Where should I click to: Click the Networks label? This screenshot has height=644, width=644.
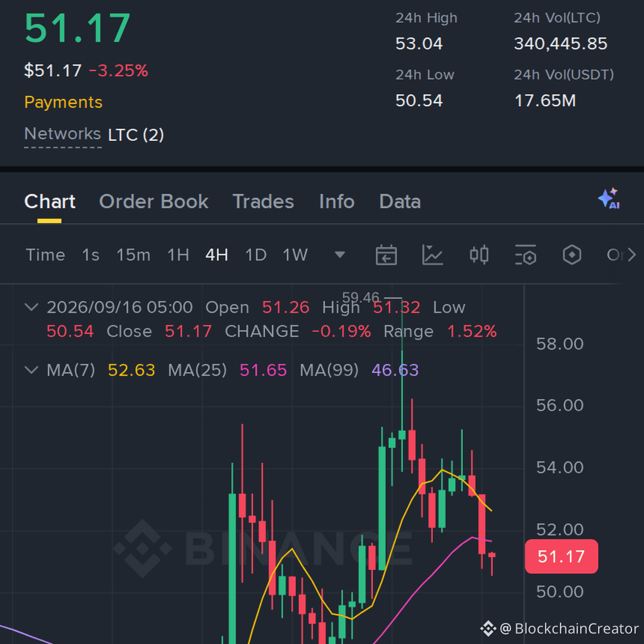click(63, 134)
